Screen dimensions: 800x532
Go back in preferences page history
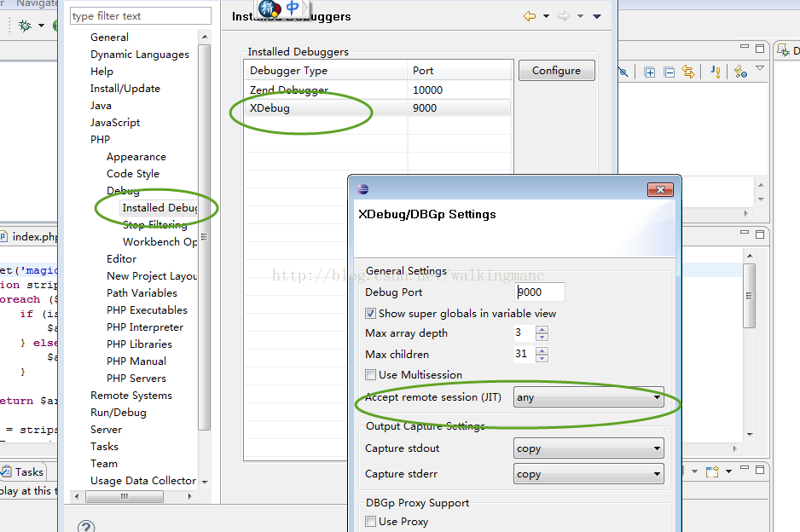click(x=530, y=16)
